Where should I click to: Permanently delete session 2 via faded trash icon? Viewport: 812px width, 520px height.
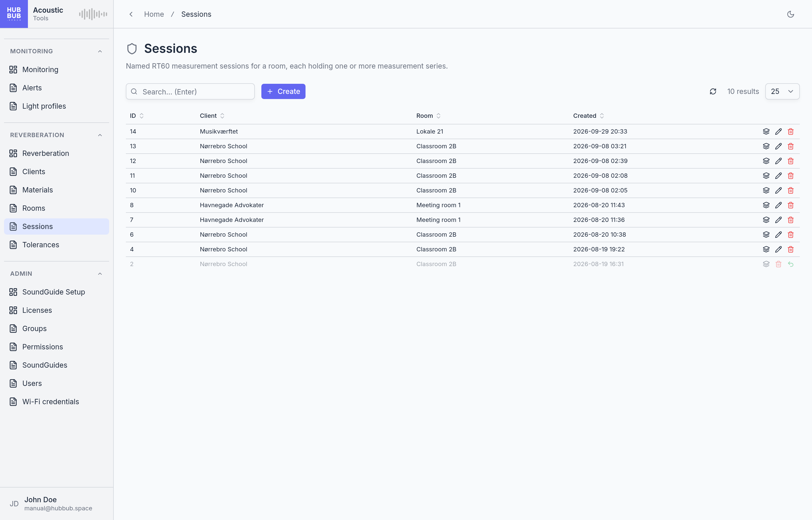[778, 264]
